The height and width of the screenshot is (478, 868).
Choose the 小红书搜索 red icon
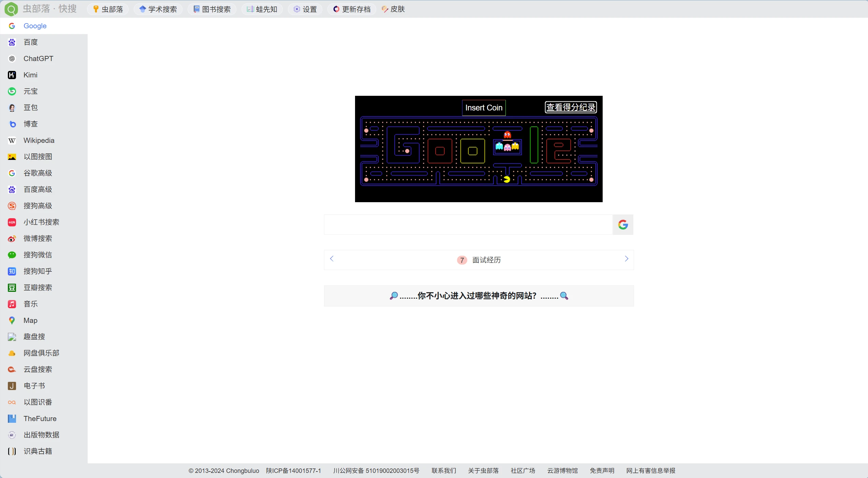coord(12,222)
